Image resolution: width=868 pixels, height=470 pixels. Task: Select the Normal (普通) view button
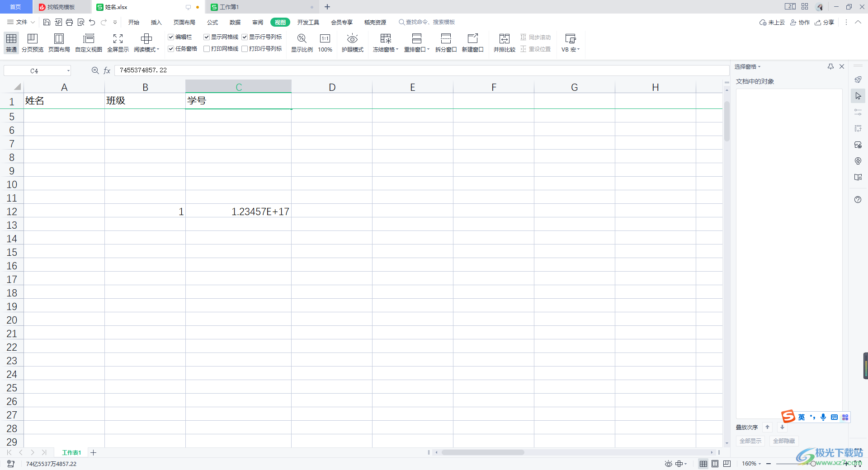click(x=11, y=43)
